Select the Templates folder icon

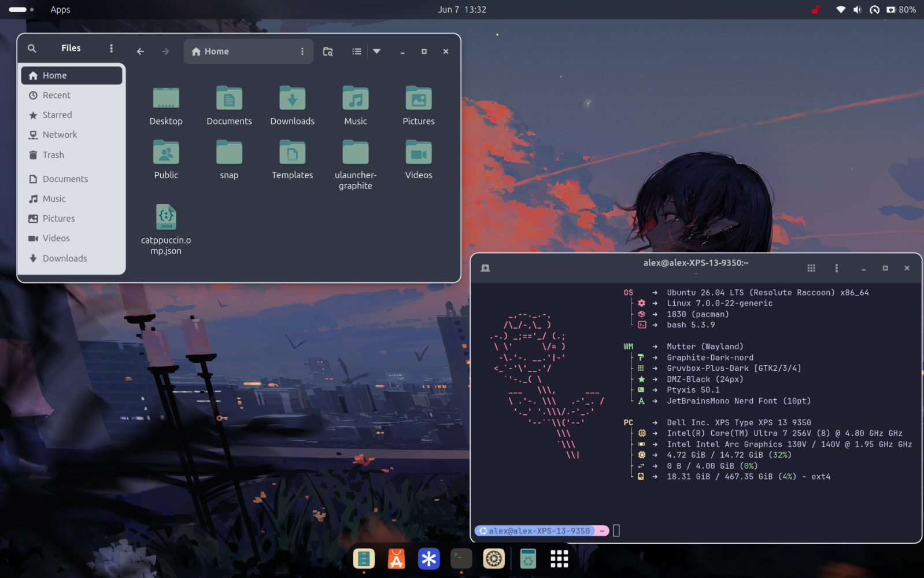pos(292,152)
